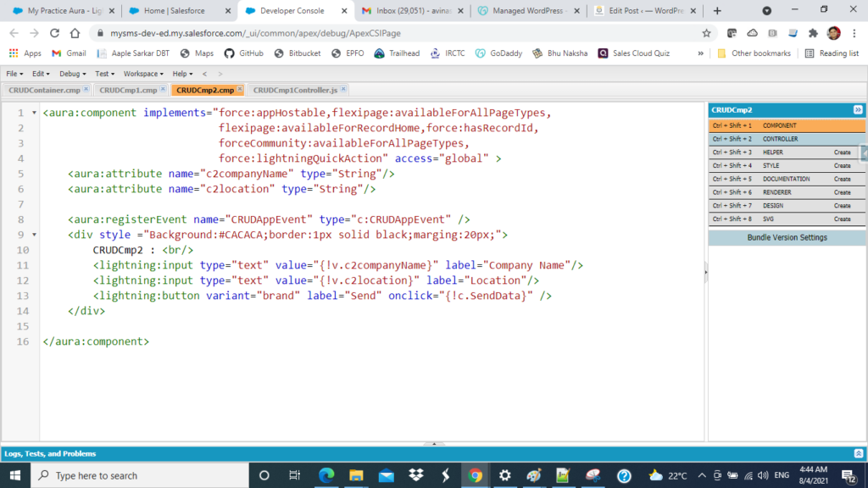
Task: Open Sales Cloud Quiz bookmark
Action: tap(634, 53)
